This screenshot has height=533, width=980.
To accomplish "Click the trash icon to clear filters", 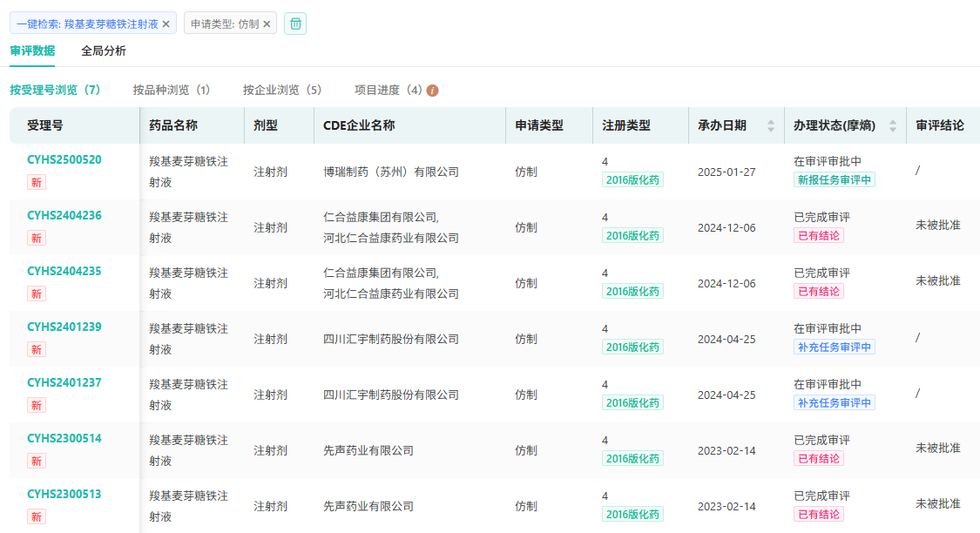I will (x=295, y=24).
